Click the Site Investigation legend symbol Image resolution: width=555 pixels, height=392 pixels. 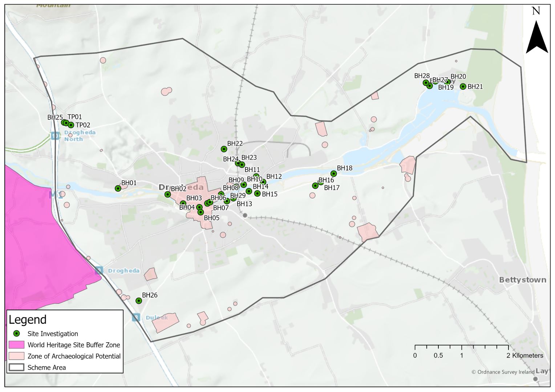[x=16, y=334]
